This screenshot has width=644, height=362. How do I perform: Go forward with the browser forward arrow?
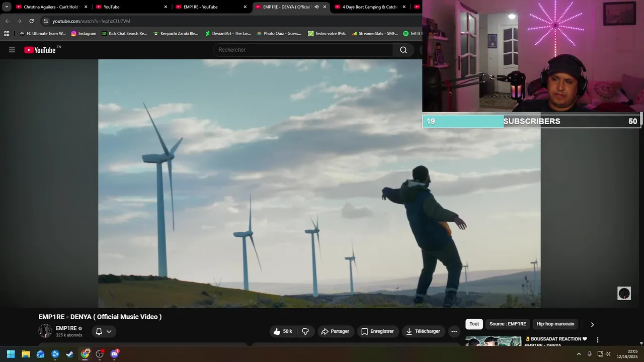[19, 21]
